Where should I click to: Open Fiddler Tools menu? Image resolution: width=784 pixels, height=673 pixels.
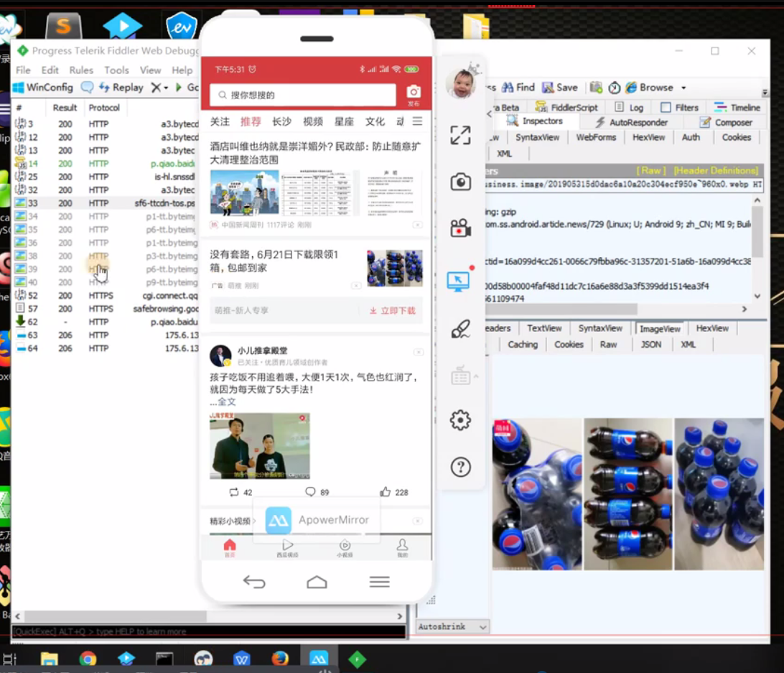[116, 70]
